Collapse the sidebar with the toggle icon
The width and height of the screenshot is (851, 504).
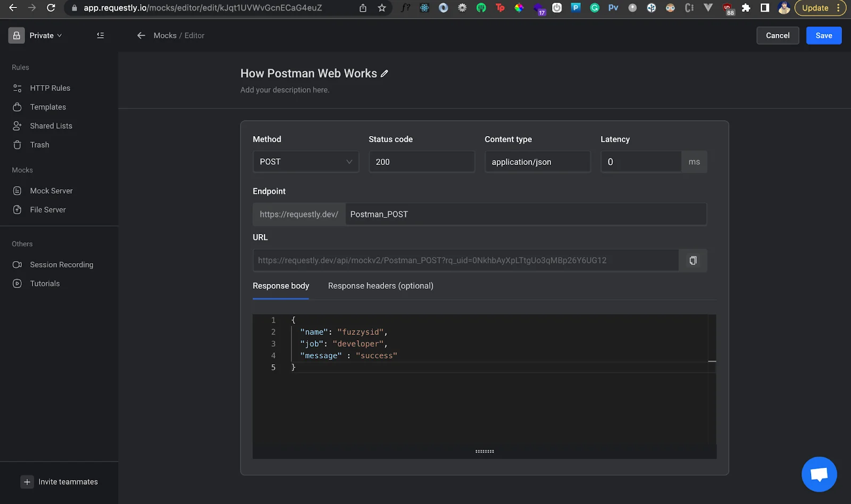101,36
